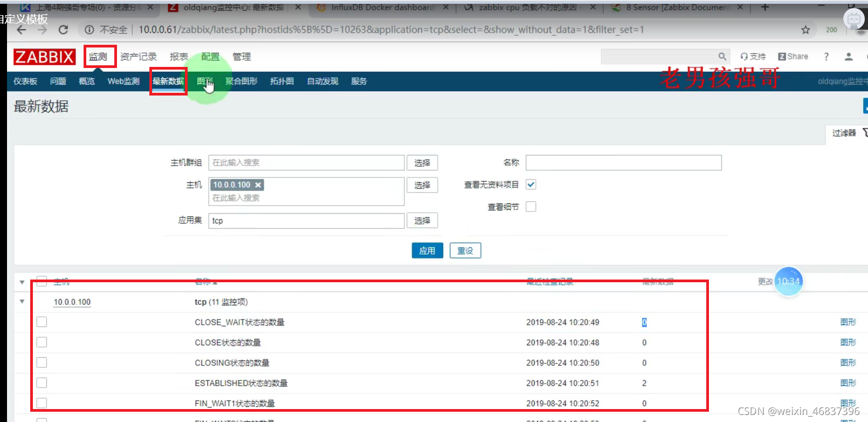
Task: Go to 最新数据 submenu
Action: click(x=168, y=81)
